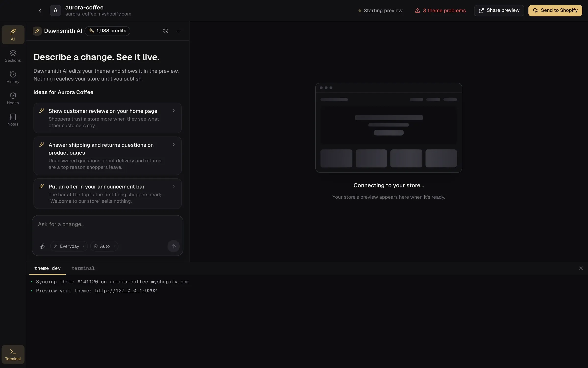This screenshot has width=588, height=368.
Task: Send the change request arrow button
Action: coord(173,246)
